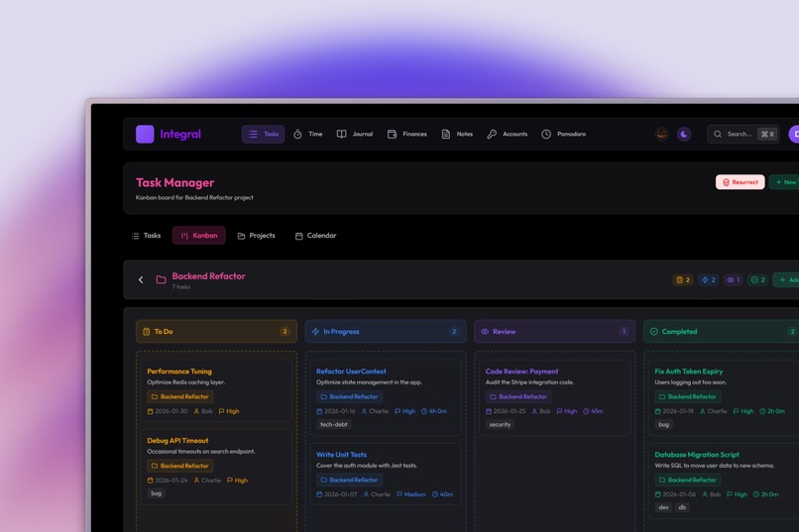Image resolution: width=799 pixels, height=532 pixels.
Task: Click Backend Refactor tag on Refactor UserContext card
Action: pyautogui.click(x=350, y=396)
